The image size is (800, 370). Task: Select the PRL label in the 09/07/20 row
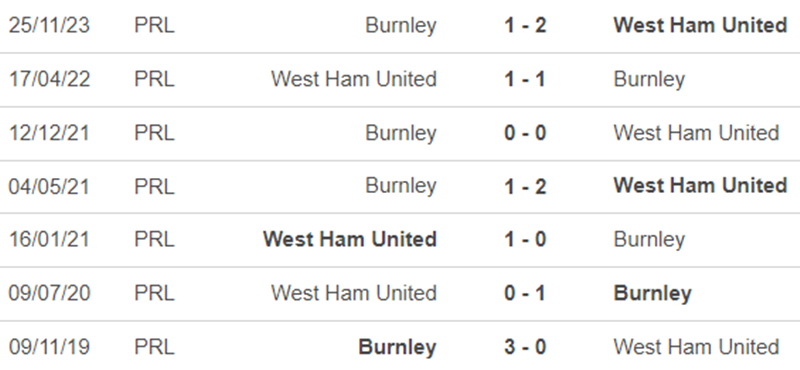coord(154,293)
